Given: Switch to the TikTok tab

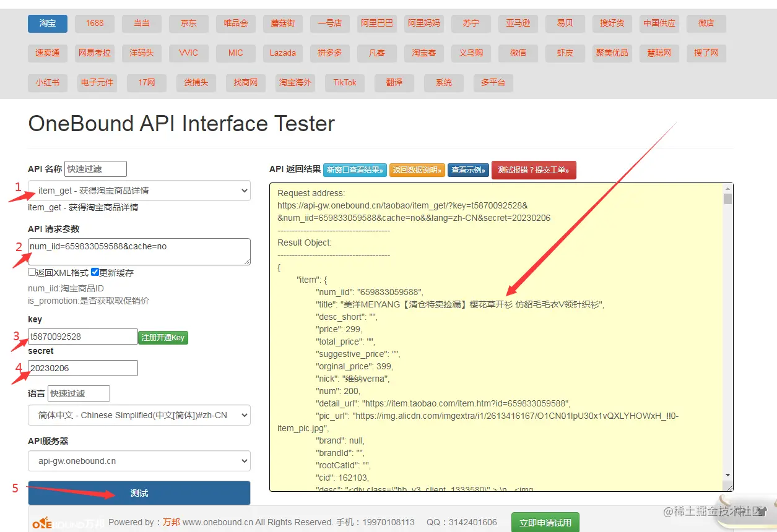Looking at the screenshot, I should point(345,83).
